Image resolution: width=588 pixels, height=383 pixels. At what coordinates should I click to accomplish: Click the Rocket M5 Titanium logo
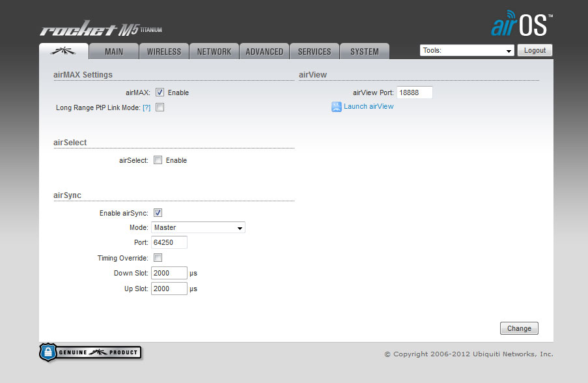point(100,27)
